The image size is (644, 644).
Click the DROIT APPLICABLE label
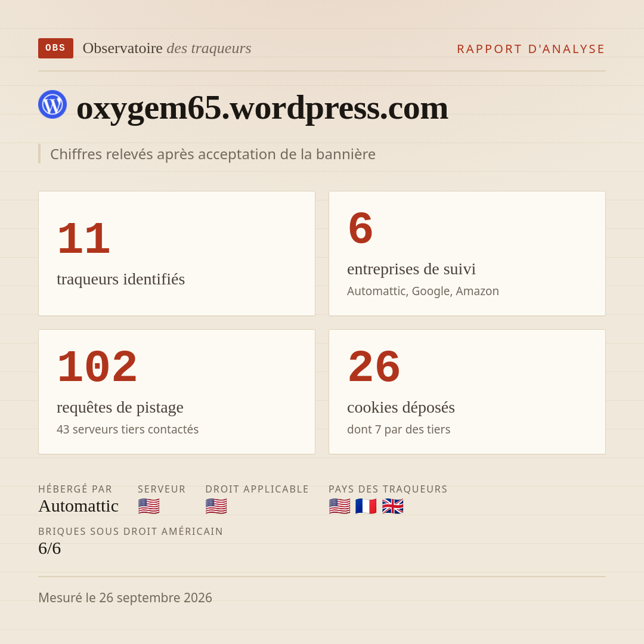click(257, 489)
